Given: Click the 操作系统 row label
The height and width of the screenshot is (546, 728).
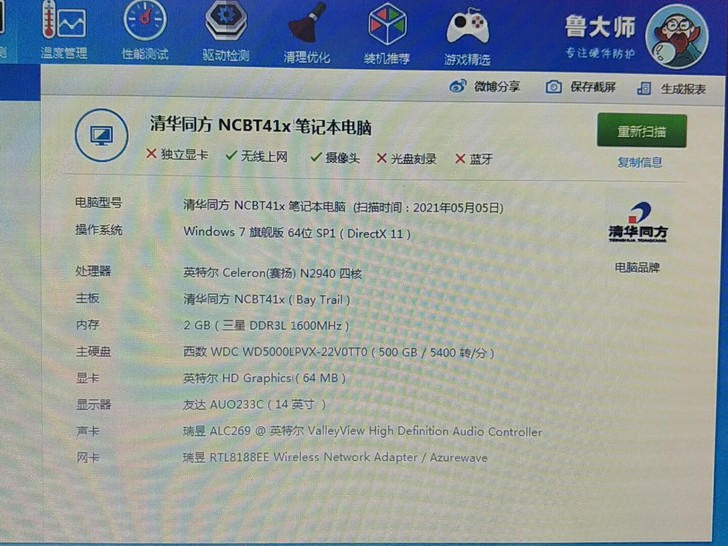Looking at the screenshot, I should point(99,230).
